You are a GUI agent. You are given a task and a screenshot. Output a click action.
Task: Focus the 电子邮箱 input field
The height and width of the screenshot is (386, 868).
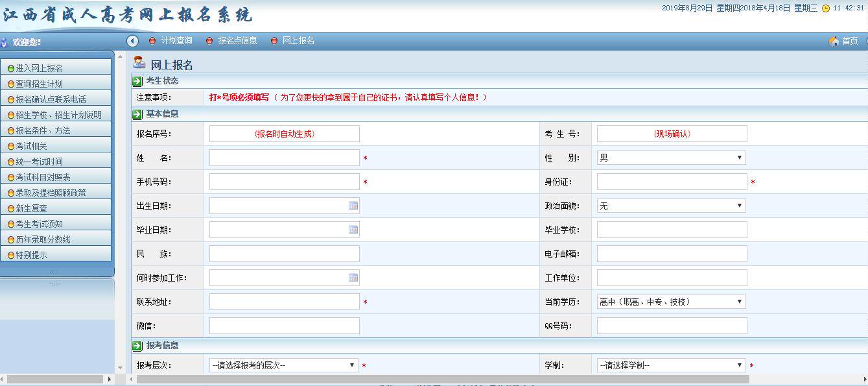point(672,254)
